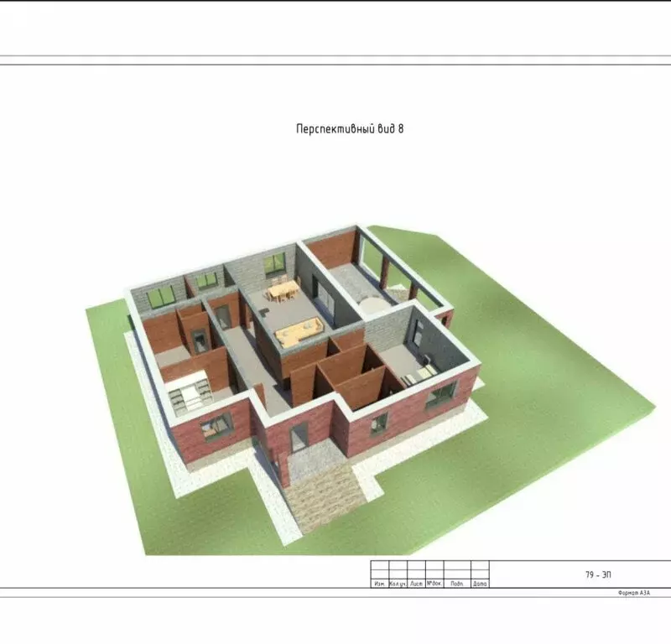Screen dimensions: 671x644
Task: Select the front entrance door
Action: click(x=298, y=439)
